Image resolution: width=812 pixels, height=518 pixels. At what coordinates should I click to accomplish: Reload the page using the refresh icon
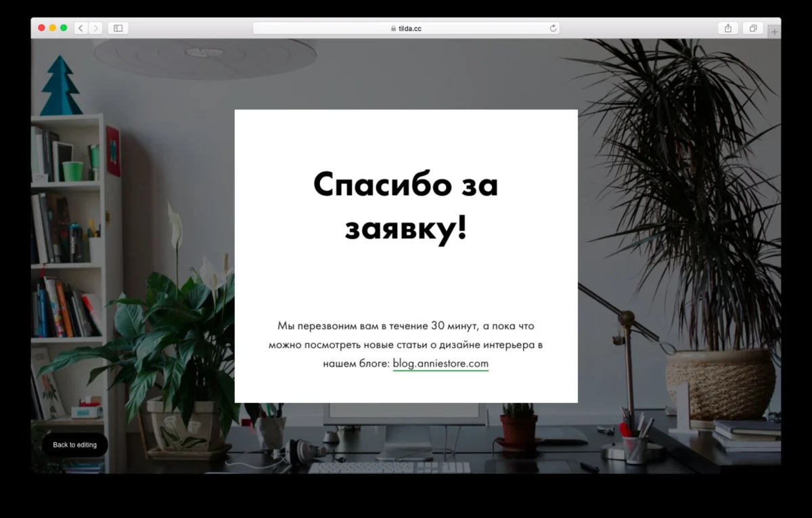tap(553, 28)
